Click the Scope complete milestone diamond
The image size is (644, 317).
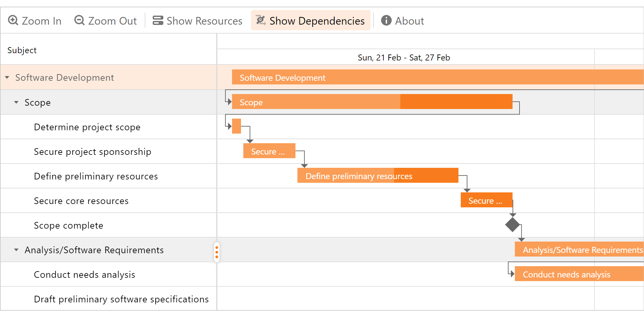coord(512,225)
